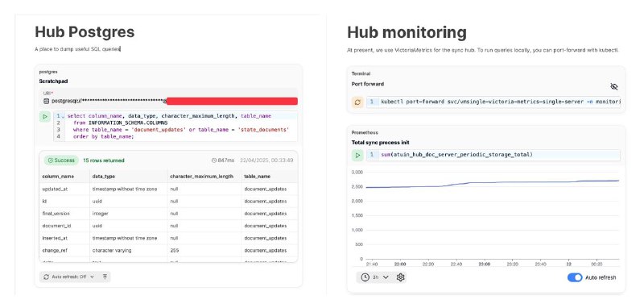Select the '255' maximum length cell
The width and height of the screenshot is (644, 308).
[204, 250]
